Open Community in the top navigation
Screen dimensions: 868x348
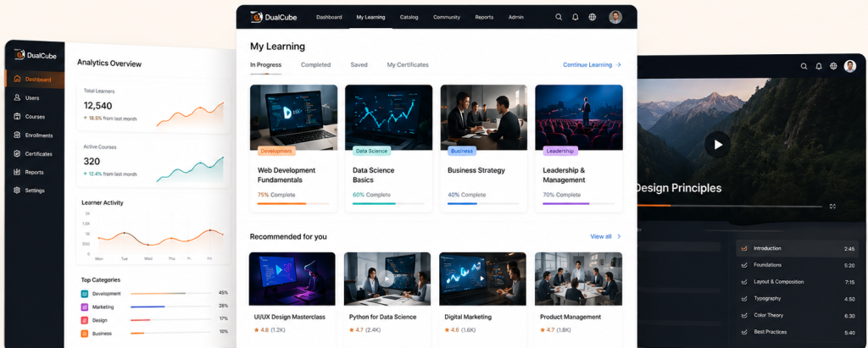447,17
